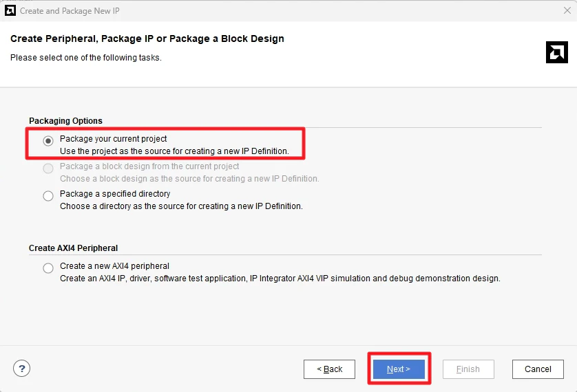Image resolution: width=577 pixels, height=392 pixels.
Task: Select the Package a specified directory radio button
Action: click(48, 196)
